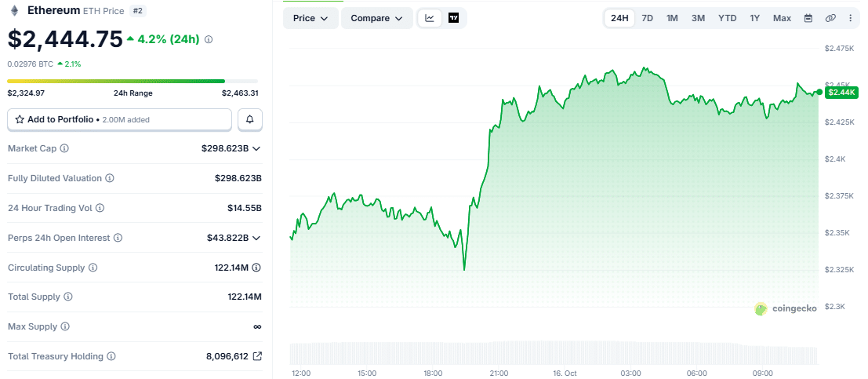The width and height of the screenshot is (868, 379).
Task: Open the calendar date range picker
Action: coord(808,18)
